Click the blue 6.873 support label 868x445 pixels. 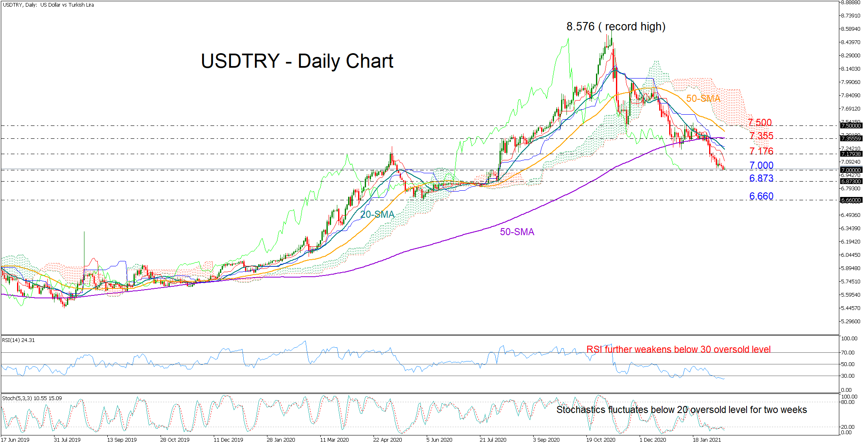click(761, 178)
